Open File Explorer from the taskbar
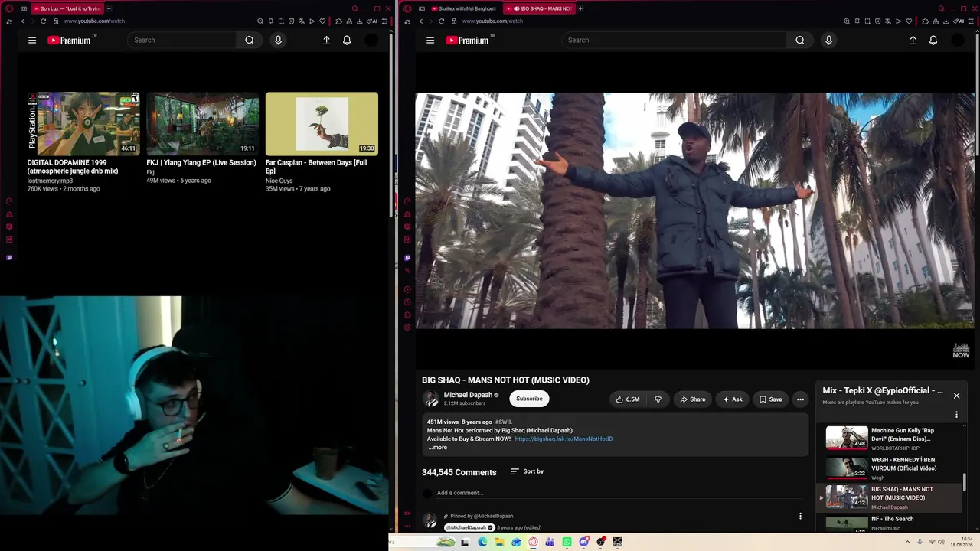 click(x=499, y=542)
